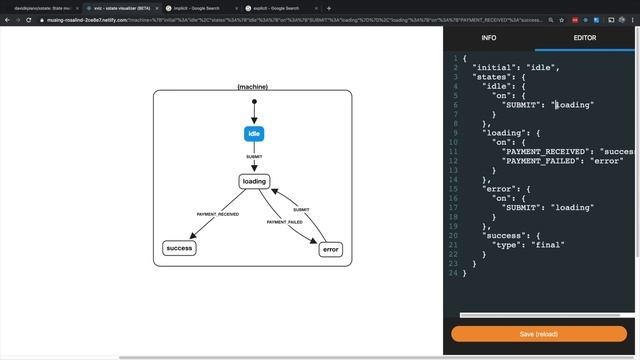Open the EDITOR panel tab
Image resolution: width=640 pixels, height=360 pixels.
tap(584, 38)
